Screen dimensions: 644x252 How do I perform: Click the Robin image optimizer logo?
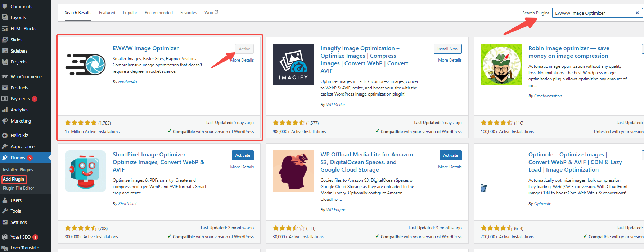(x=501, y=65)
